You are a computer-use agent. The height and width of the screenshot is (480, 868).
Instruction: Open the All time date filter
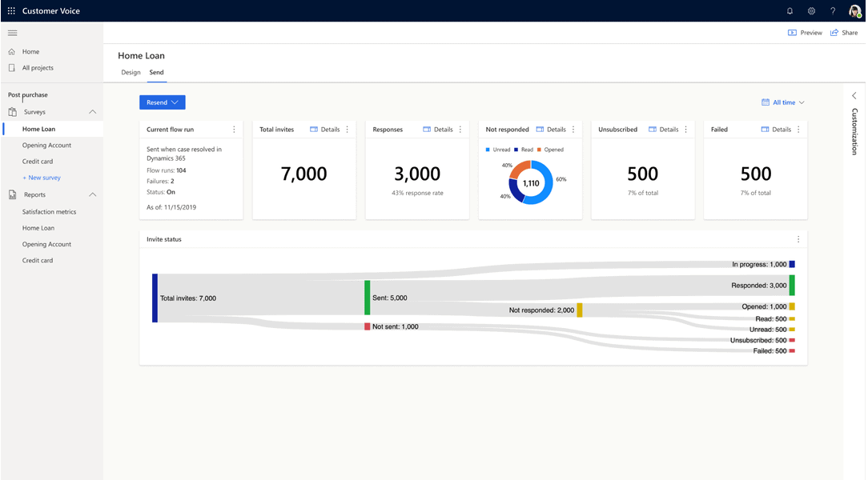783,102
